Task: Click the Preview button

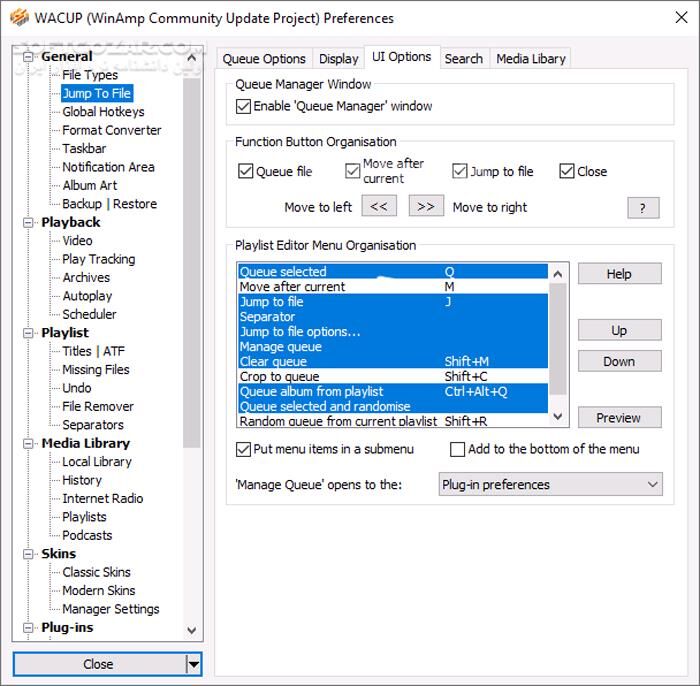Action: (x=619, y=418)
